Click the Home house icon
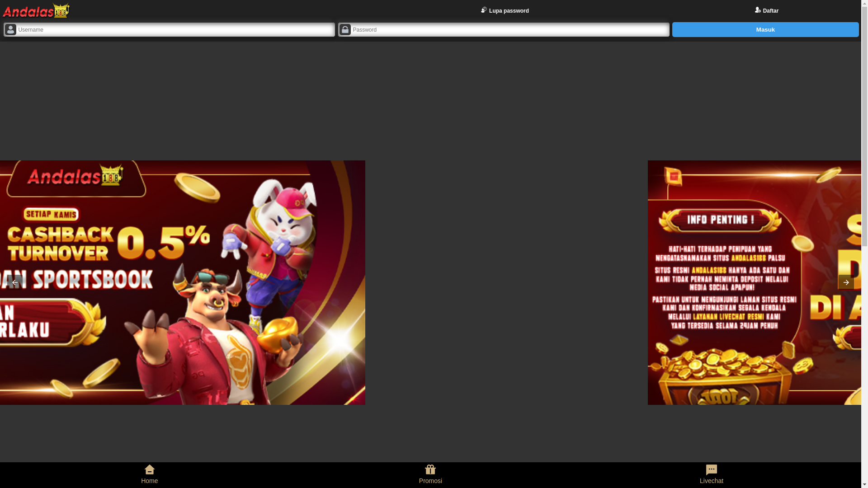The width and height of the screenshot is (868, 488). [149, 469]
